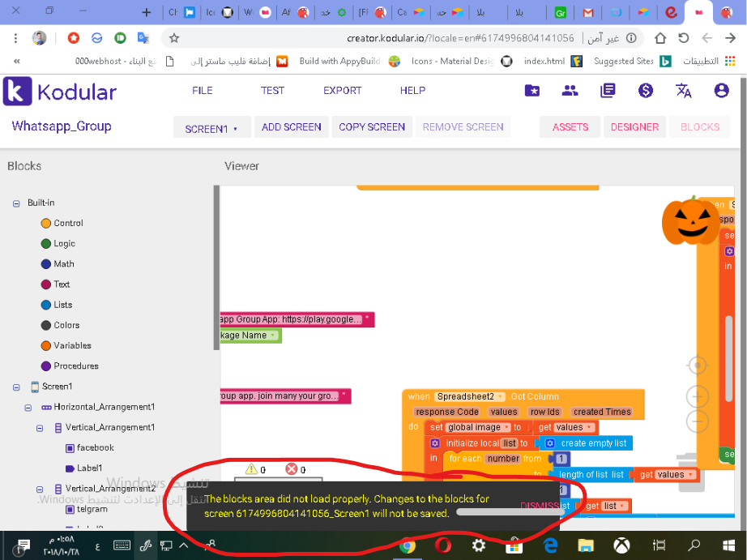Open My Projects folder icon
This screenshot has width=747, height=560.
pos(532,91)
